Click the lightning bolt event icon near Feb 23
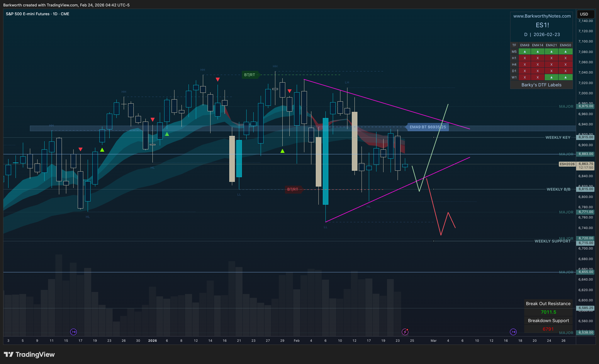 pyautogui.click(x=405, y=332)
